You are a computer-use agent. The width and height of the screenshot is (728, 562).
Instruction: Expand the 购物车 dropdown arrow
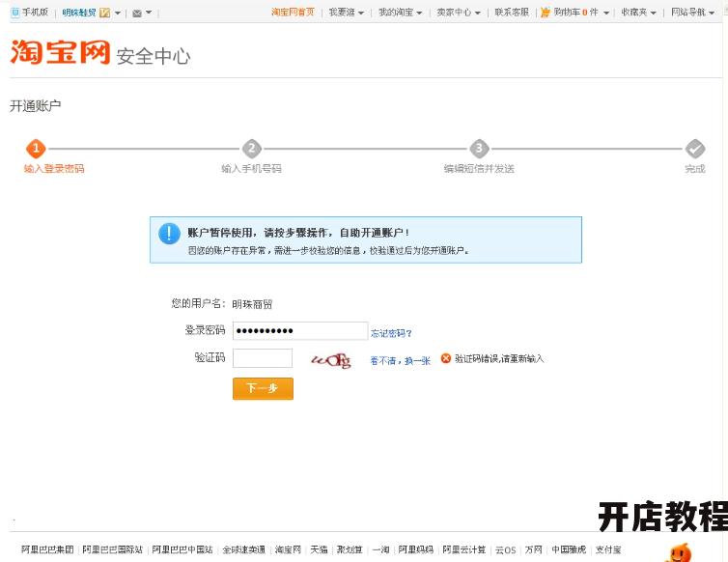606,13
